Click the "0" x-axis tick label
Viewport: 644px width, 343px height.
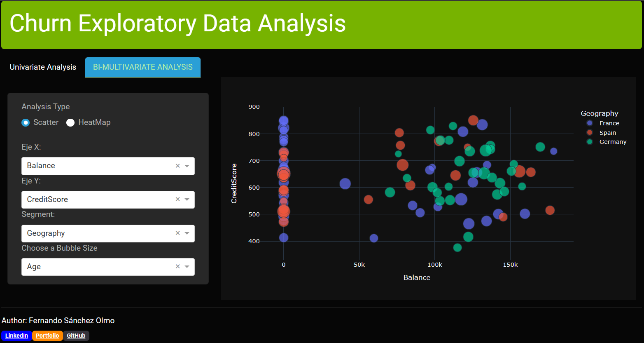coord(284,265)
